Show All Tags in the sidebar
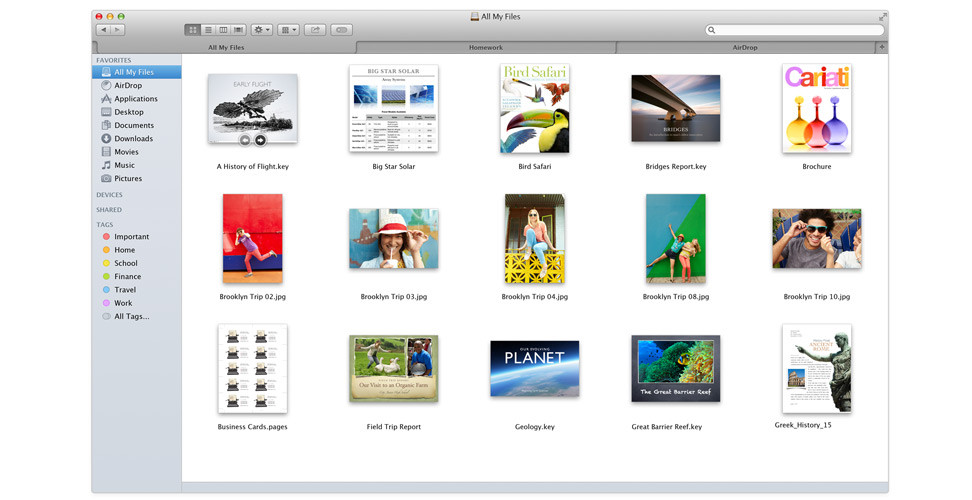 pyautogui.click(x=131, y=316)
